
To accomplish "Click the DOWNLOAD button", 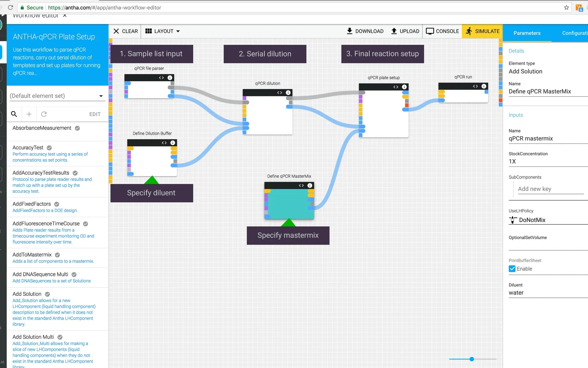I will click(365, 31).
